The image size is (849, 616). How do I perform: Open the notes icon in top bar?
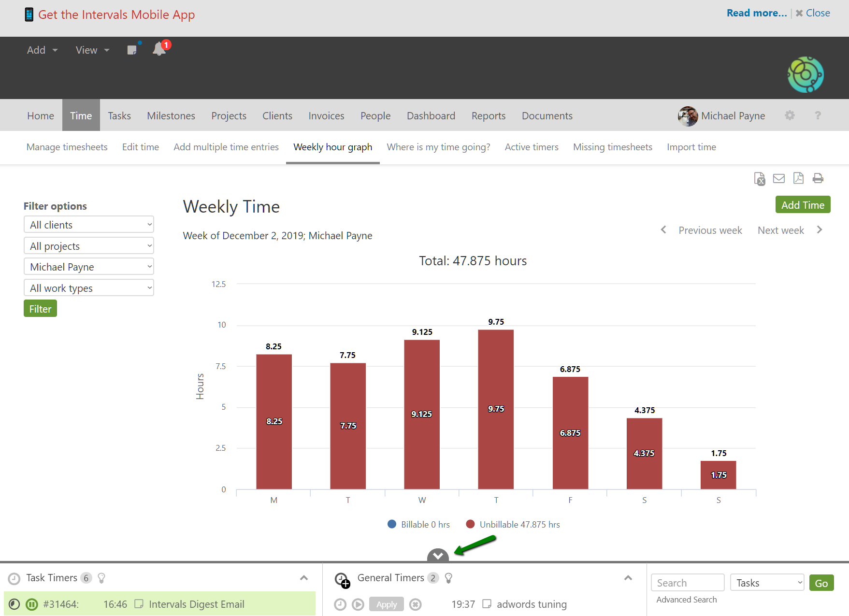click(x=132, y=50)
